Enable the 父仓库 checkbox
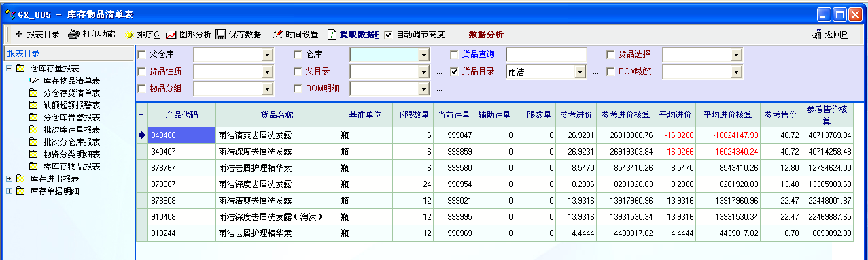868x260 pixels. pyautogui.click(x=141, y=54)
